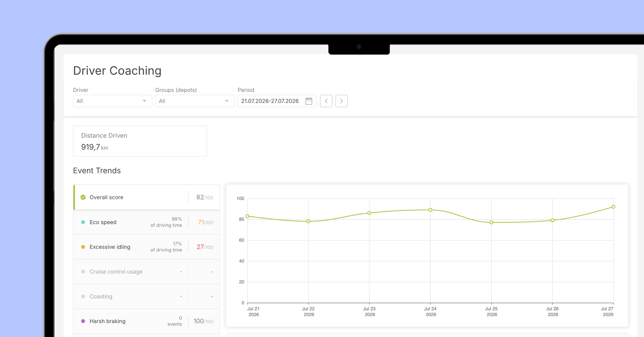The width and height of the screenshot is (644, 337).
Task: Click the grey Coasting dot
Action: click(x=83, y=296)
